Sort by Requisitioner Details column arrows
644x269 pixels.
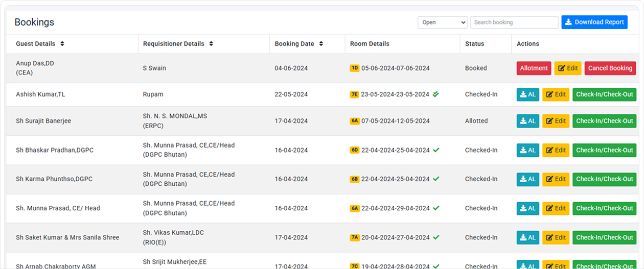click(211, 44)
